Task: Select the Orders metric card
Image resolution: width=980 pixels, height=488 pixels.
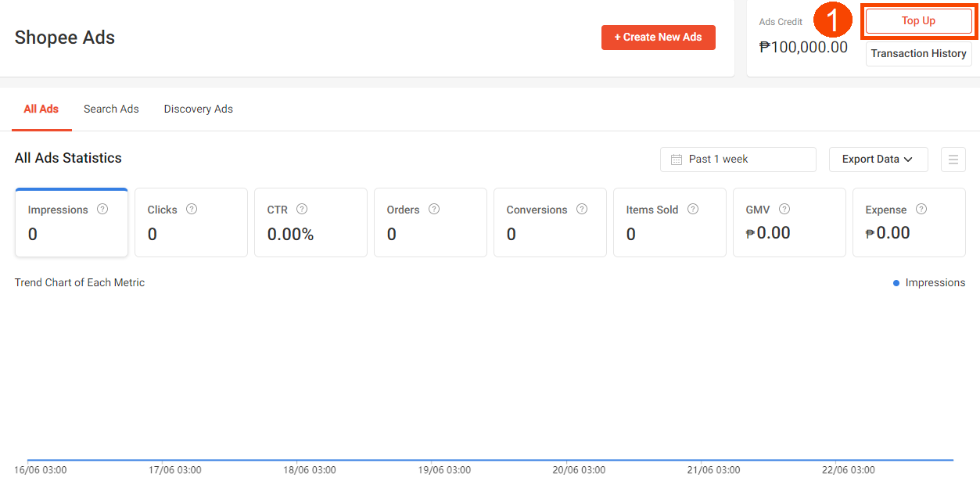Action: 431,223
